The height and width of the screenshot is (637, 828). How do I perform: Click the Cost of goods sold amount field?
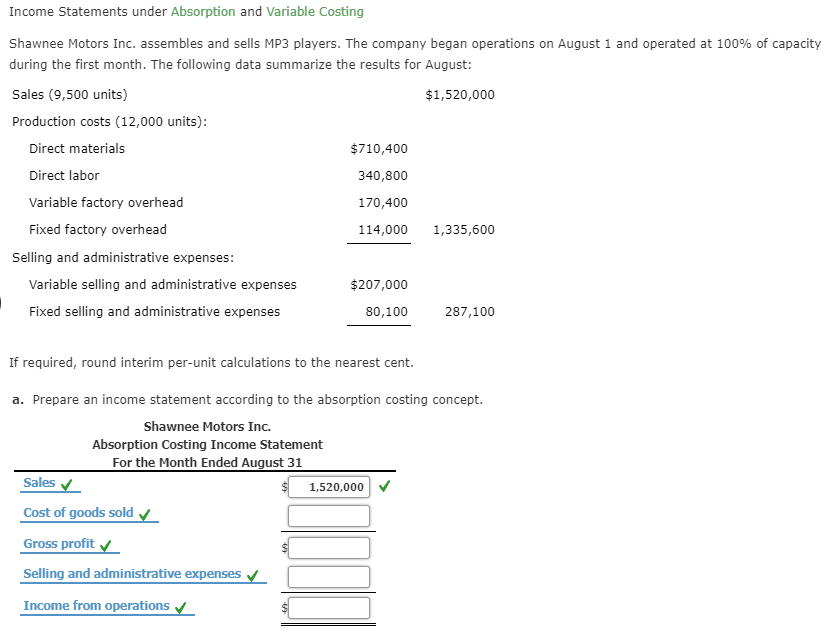[328, 516]
